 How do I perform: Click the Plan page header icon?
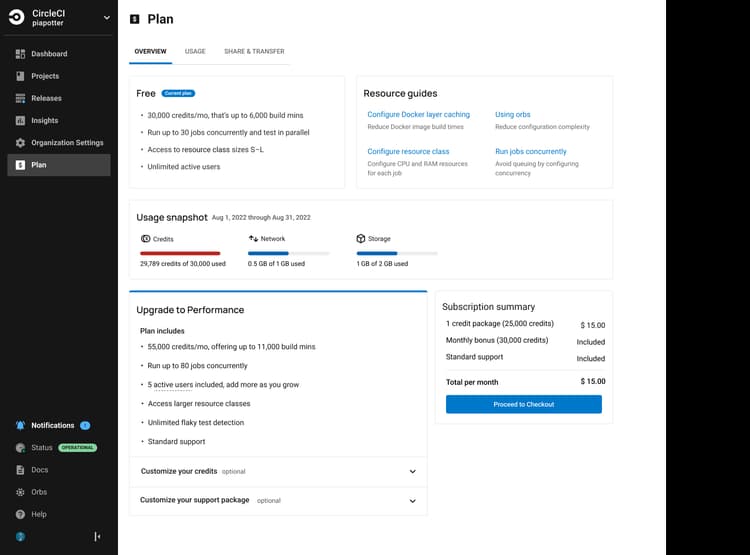[135, 19]
